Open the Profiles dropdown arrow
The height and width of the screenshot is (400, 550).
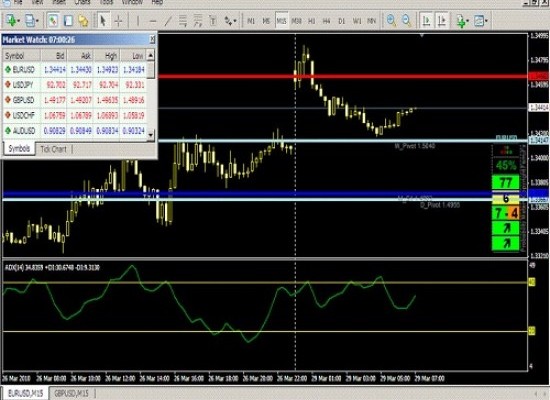[37, 21]
